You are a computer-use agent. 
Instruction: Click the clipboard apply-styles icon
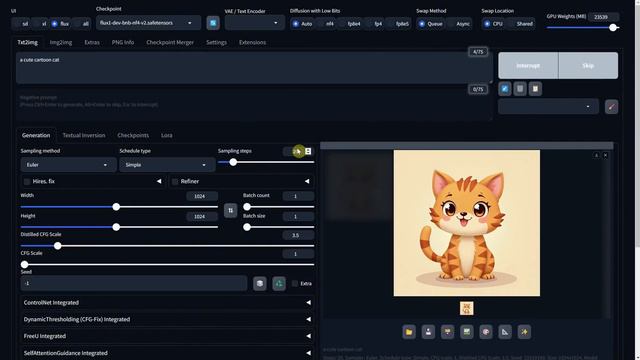pyautogui.click(x=536, y=89)
